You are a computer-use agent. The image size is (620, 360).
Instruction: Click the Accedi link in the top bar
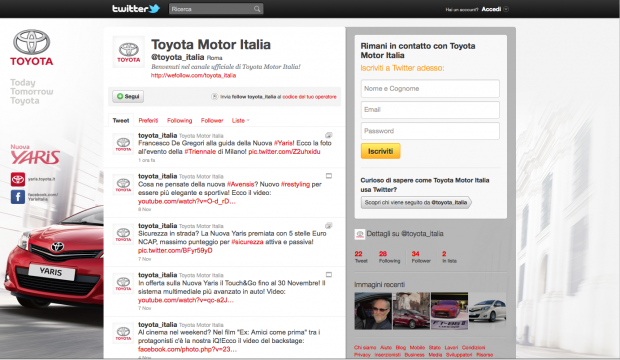tap(491, 9)
